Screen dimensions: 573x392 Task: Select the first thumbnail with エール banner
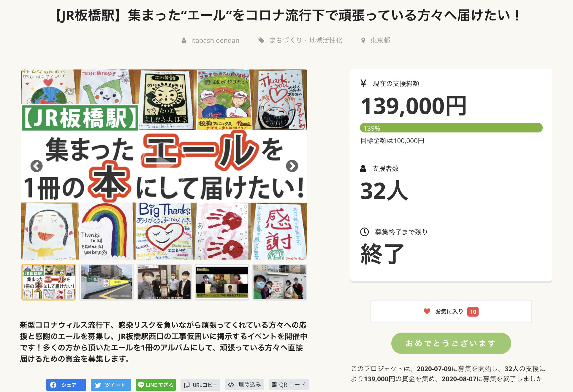tap(49, 282)
